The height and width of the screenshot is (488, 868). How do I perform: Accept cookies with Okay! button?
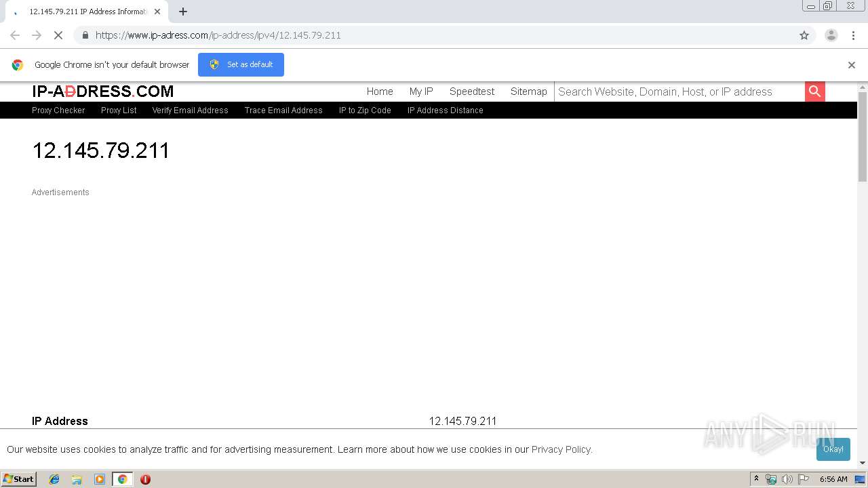point(833,449)
